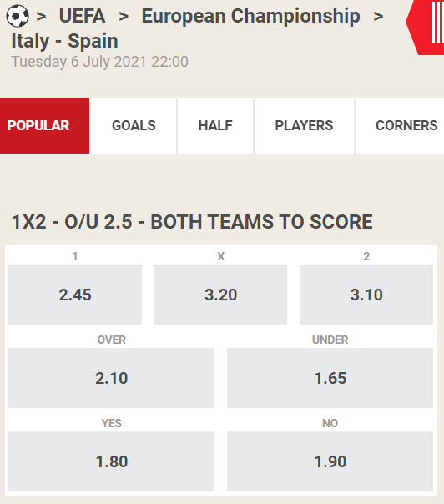This screenshot has height=504, width=444.
Task: Go to European Championship breadcrumb
Action: (x=250, y=16)
